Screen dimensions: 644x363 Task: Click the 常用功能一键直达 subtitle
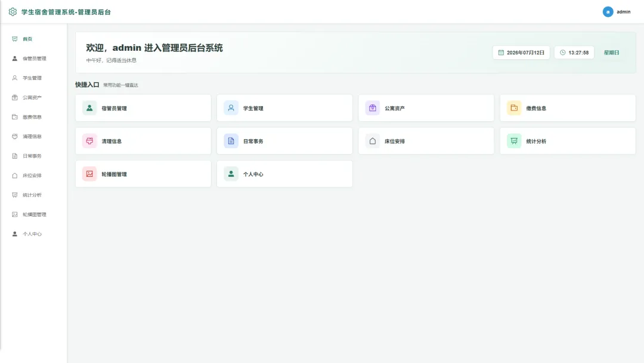pyautogui.click(x=120, y=85)
